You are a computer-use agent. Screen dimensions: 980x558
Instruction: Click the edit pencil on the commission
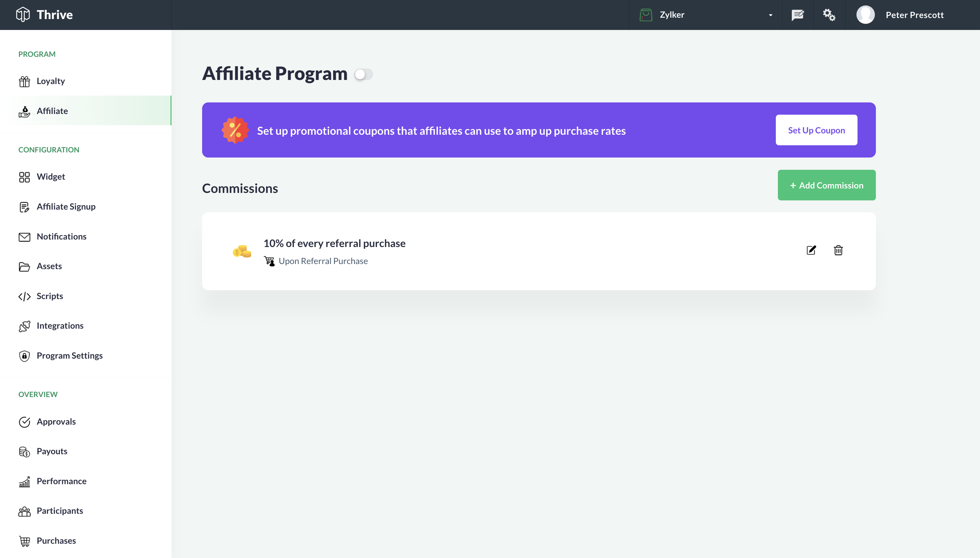point(811,250)
